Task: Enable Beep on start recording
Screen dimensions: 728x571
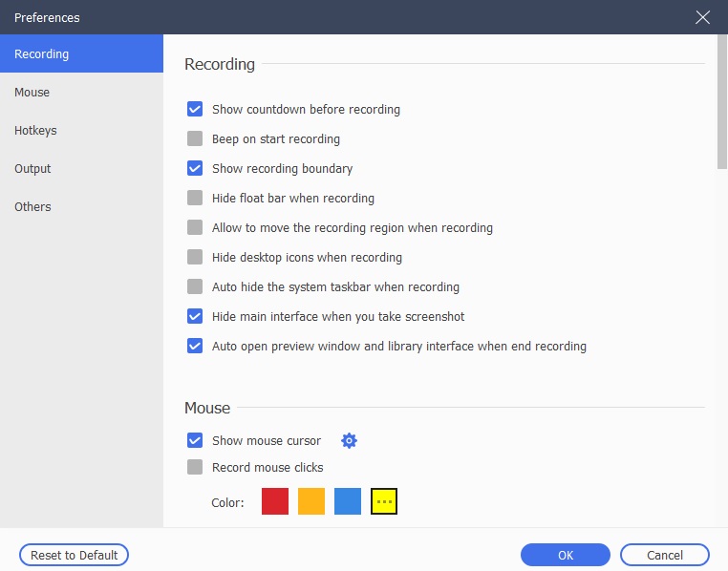Action: 195,138
